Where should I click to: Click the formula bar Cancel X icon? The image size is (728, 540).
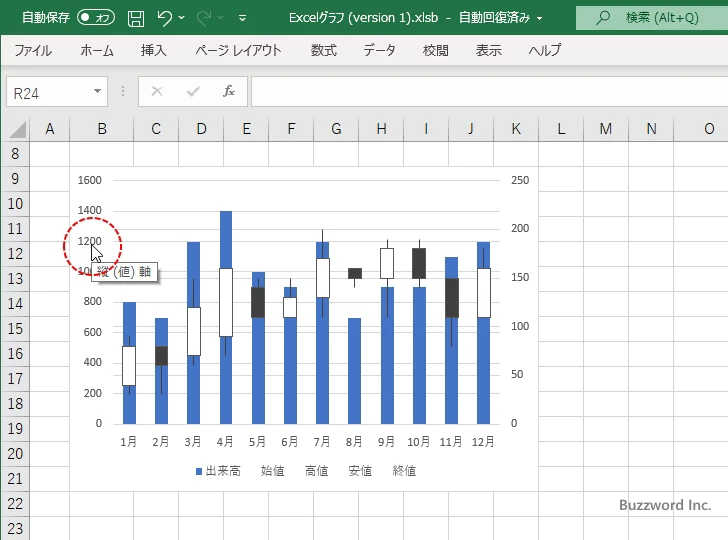(x=157, y=91)
